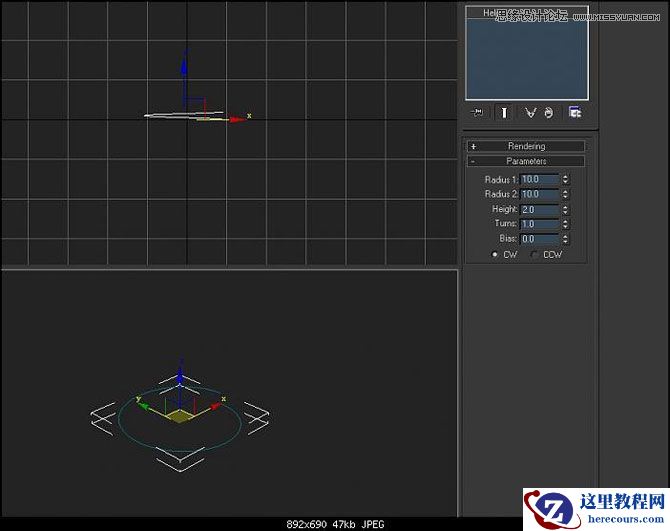
Task: Click the modifier stack list box
Action: (527, 53)
